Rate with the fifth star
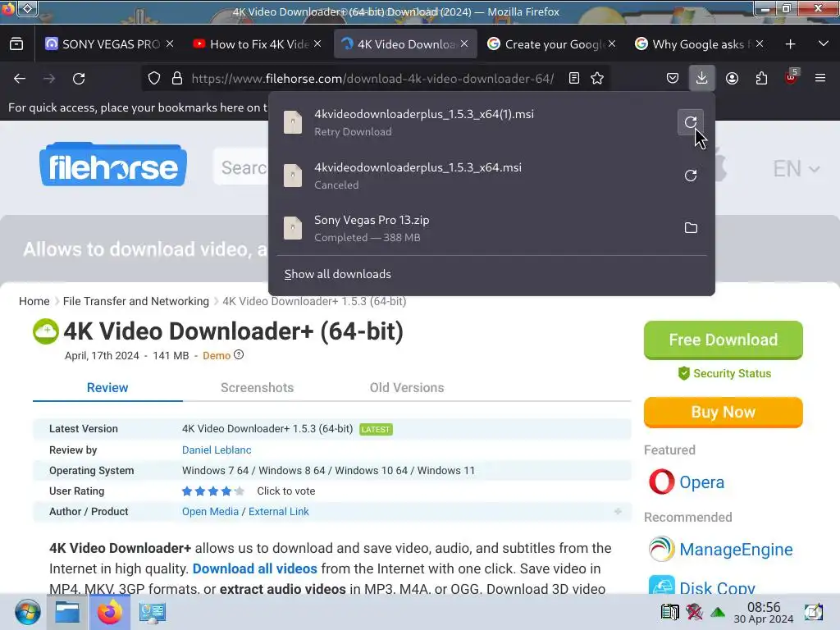 (240, 491)
